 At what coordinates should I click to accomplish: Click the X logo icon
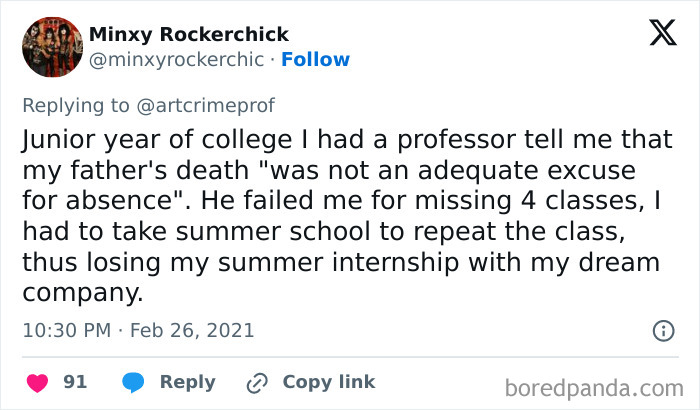click(655, 34)
